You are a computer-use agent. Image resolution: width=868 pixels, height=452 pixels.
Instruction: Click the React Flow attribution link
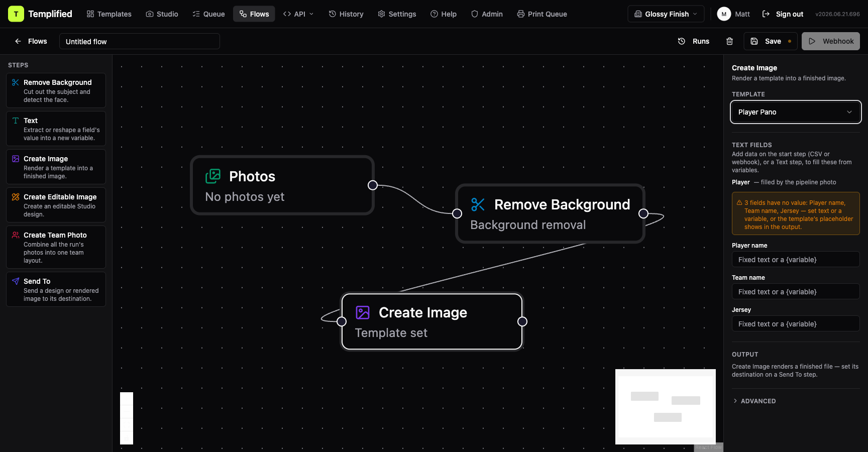coord(708,447)
